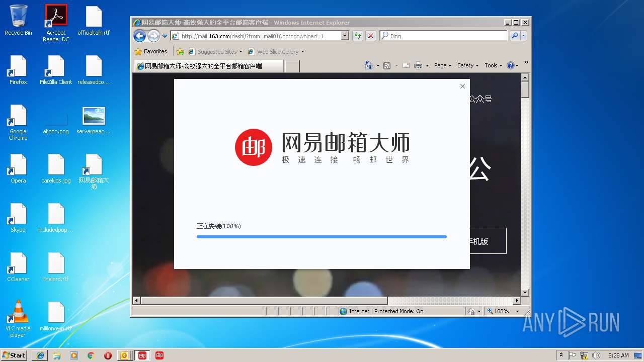Screen dimensions: 644x362
Task: Select the 网易邮箱大师 browser tab
Action: (208, 66)
